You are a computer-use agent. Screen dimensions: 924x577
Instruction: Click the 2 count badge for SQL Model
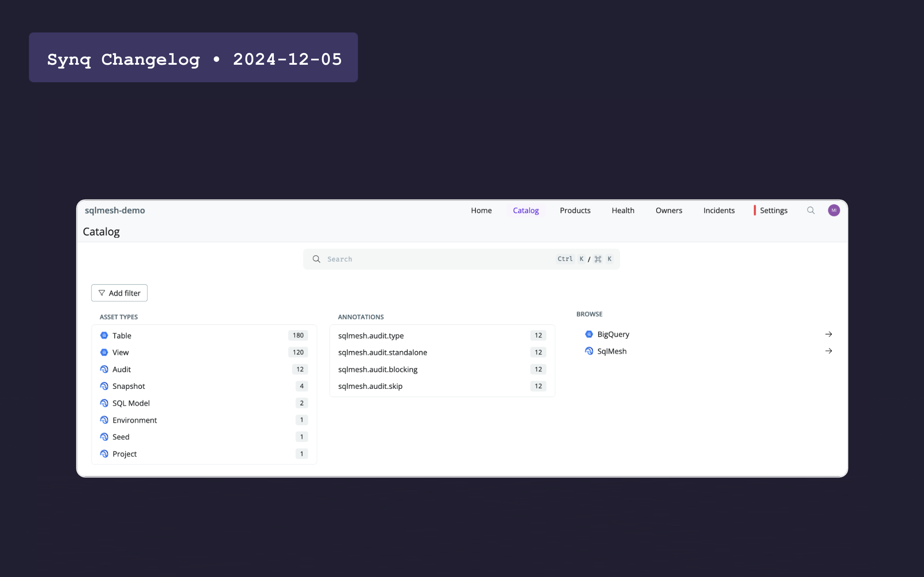(x=302, y=403)
